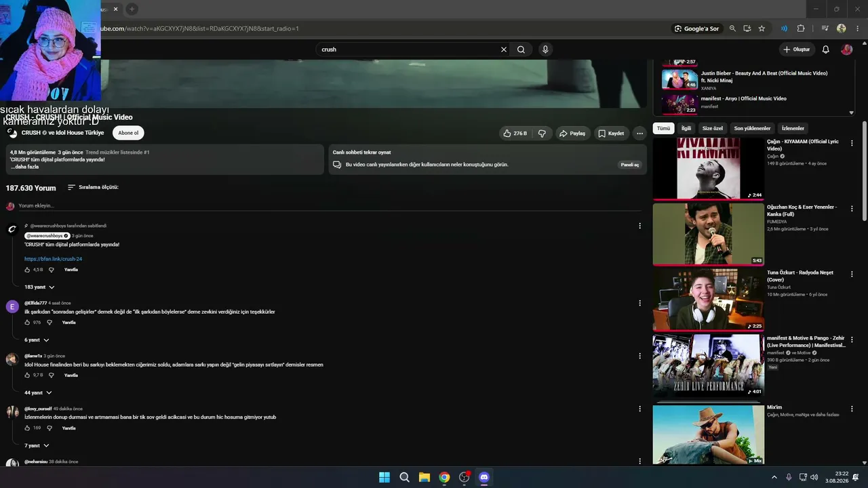Open Windows taskbar search

404,477
